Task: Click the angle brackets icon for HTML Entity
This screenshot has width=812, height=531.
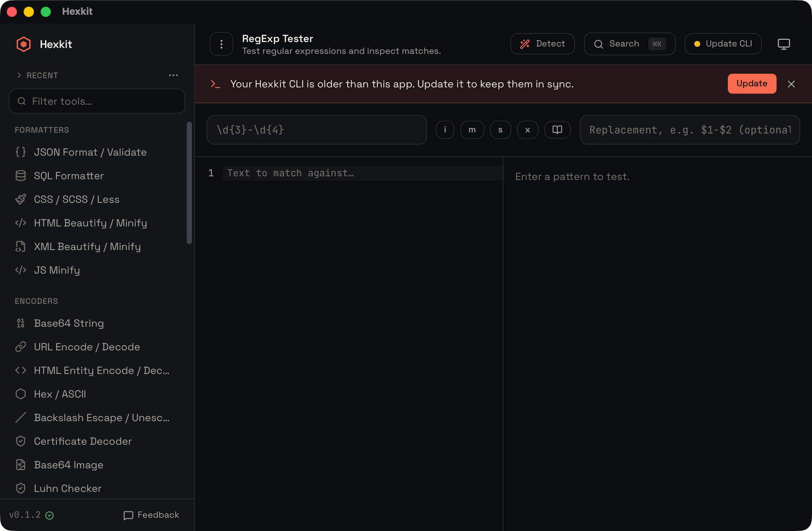Action: [x=21, y=370]
